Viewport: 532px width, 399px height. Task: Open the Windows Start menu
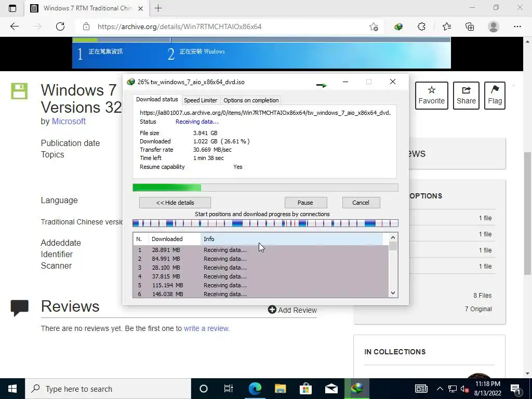(x=12, y=389)
